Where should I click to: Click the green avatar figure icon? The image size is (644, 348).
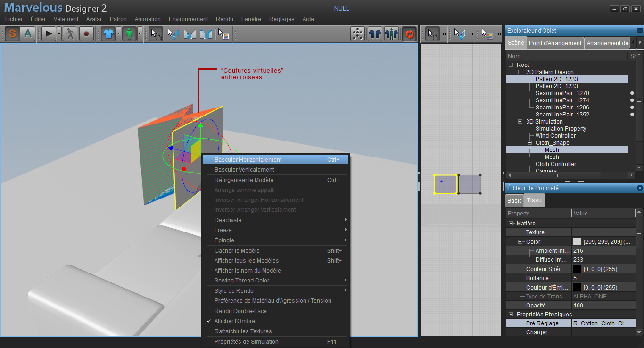(130, 34)
